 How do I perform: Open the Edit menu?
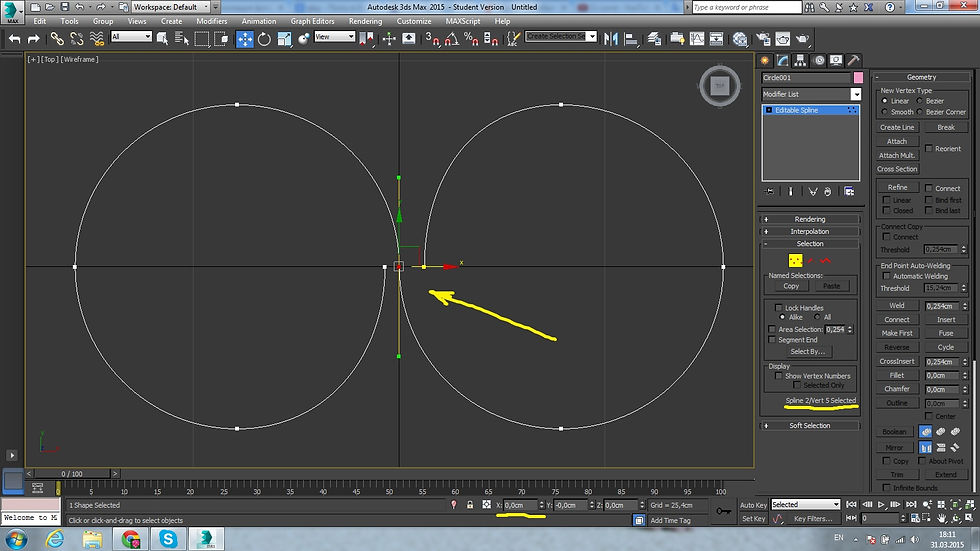tap(40, 21)
